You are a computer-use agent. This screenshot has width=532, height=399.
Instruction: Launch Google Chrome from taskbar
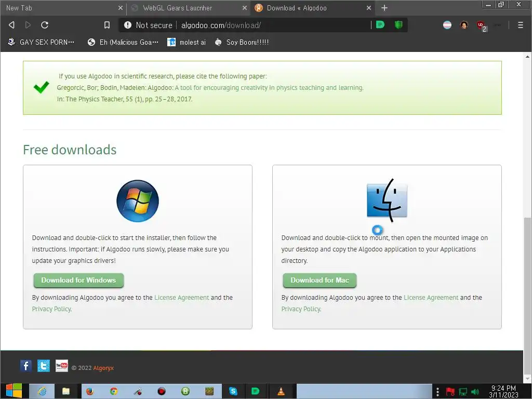(114, 391)
